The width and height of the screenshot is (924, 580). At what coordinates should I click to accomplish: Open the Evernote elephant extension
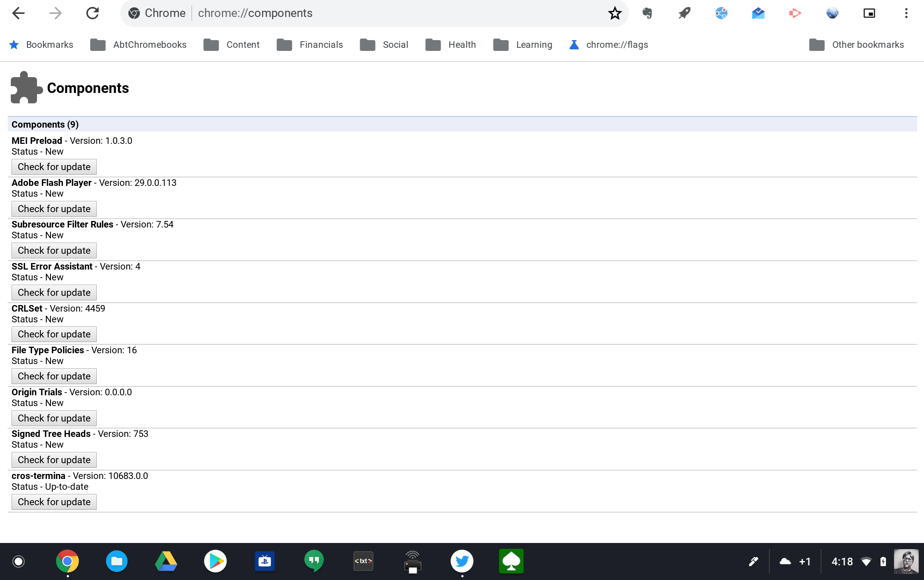coord(647,13)
